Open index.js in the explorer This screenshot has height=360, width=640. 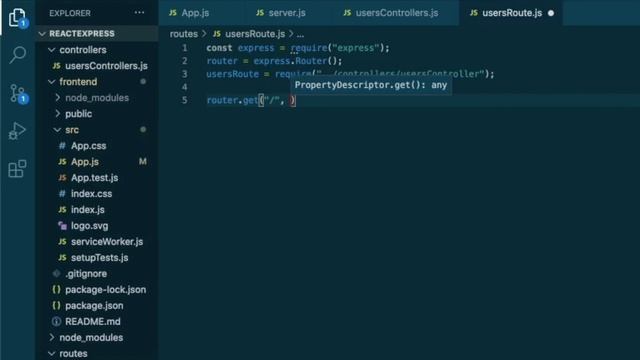click(88, 209)
